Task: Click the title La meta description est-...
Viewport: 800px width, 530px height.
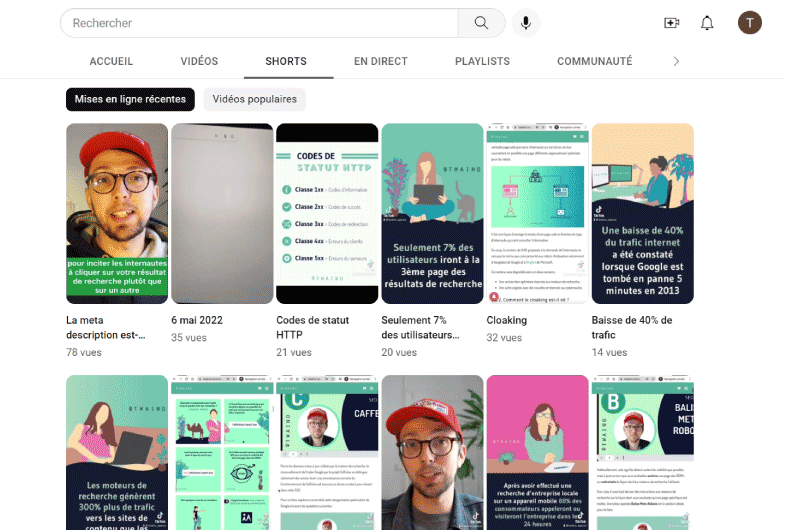Action: pyautogui.click(x=106, y=327)
